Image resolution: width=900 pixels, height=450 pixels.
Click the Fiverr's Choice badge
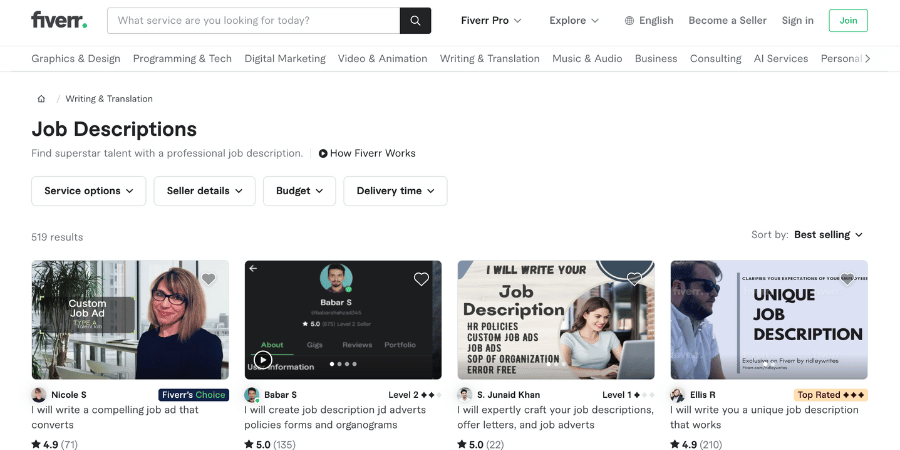193,395
